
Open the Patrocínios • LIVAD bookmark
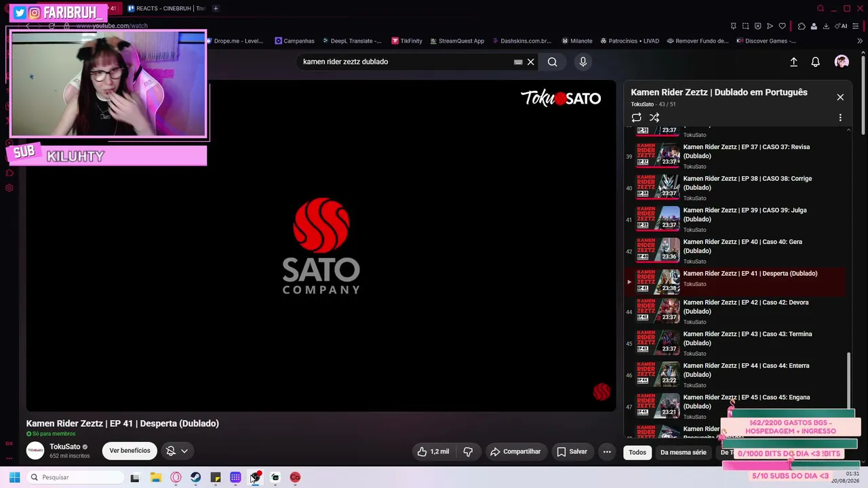pos(629,41)
